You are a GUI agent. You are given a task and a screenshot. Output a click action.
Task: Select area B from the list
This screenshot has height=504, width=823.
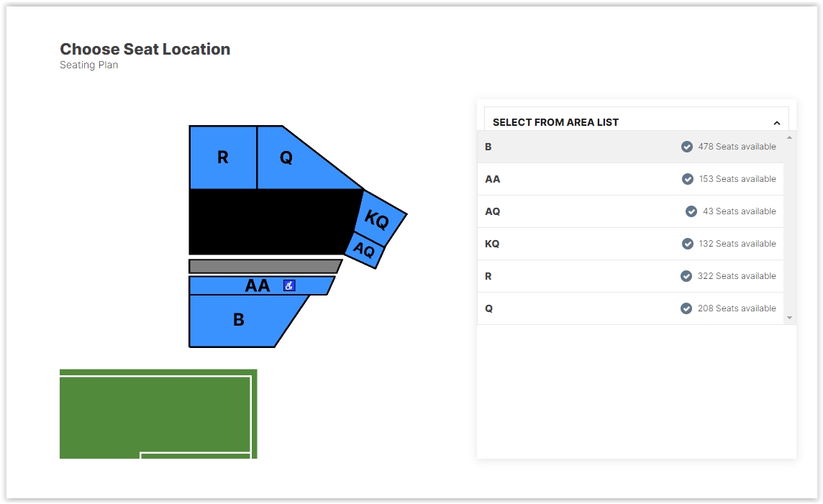point(630,147)
